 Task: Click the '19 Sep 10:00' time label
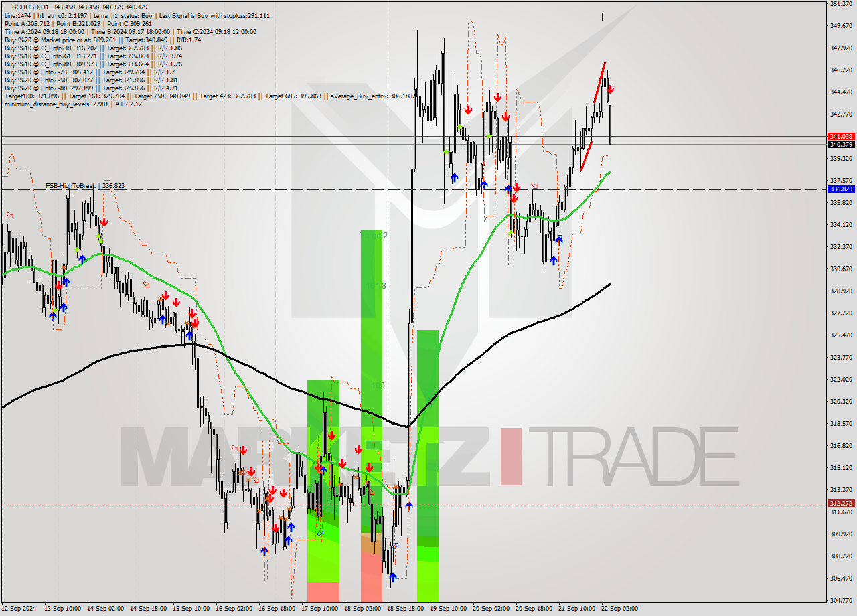coord(448,609)
